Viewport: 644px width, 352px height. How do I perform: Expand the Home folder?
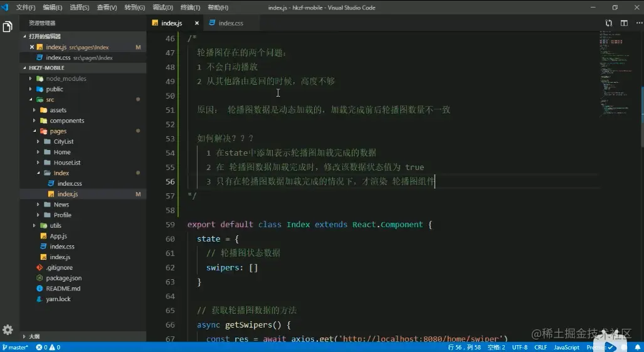coord(38,152)
